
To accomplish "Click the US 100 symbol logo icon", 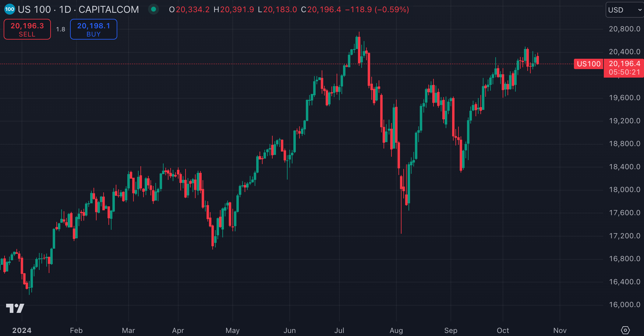I will [9, 9].
